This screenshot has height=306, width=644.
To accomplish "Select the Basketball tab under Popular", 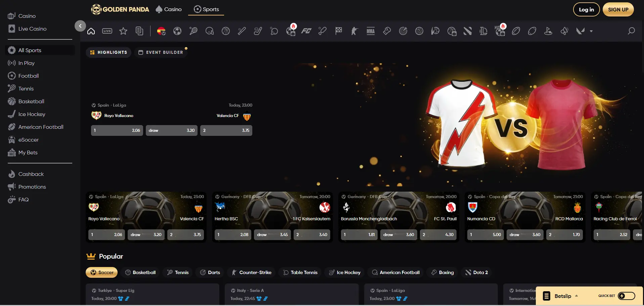I will click(x=140, y=272).
